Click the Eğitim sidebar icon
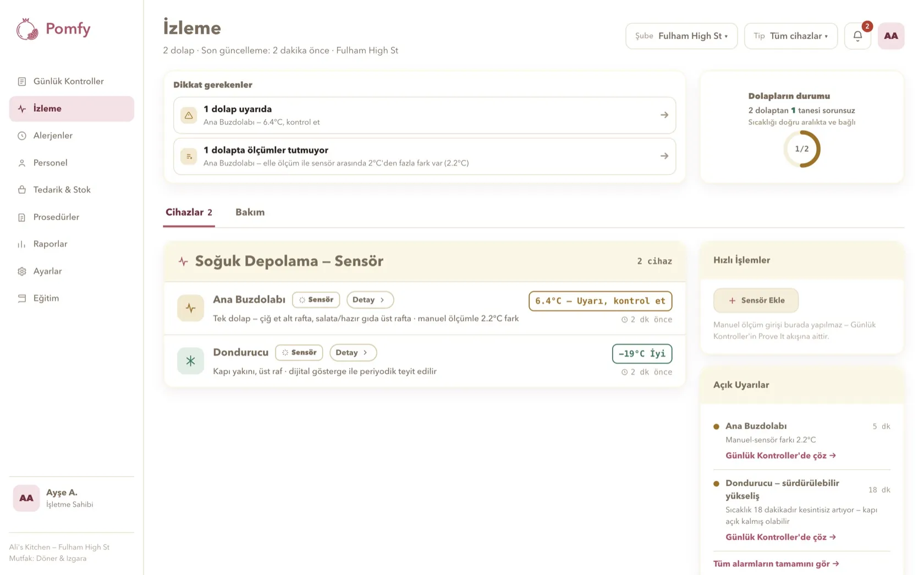Viewport: 924px width, 575px height. pos(22,298)
